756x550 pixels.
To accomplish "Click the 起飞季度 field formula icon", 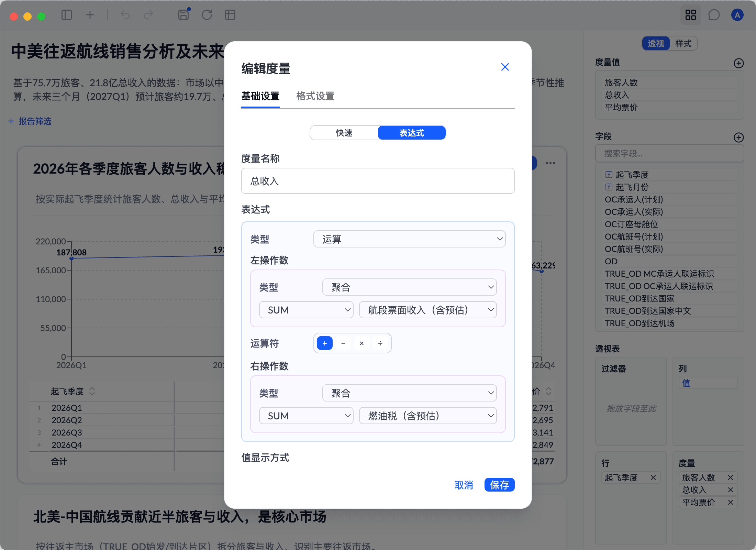I will (x=609, y=175).
